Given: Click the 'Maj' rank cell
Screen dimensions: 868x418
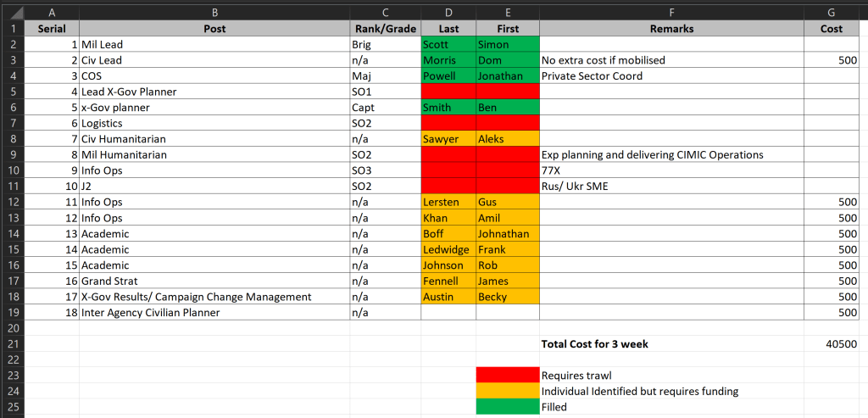Looking at the screenshot, I should 386,75.
